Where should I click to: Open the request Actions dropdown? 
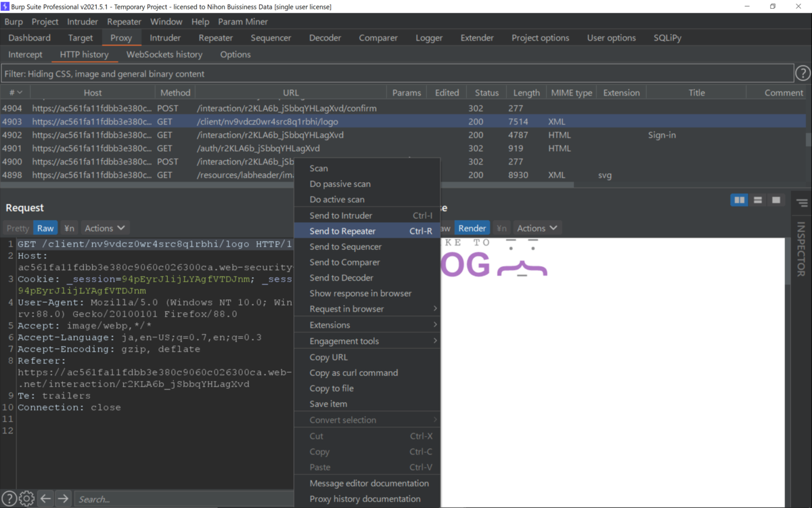[x=104, y=228]
